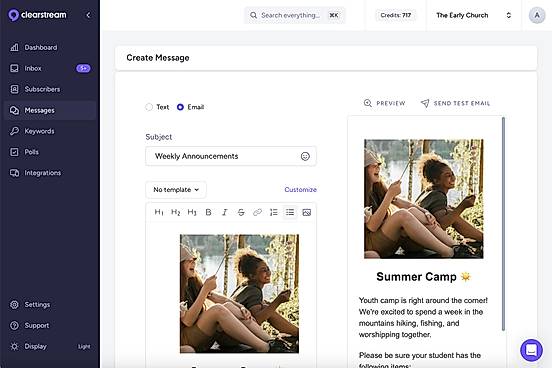
Task: Apply Heading 2 formatting
Action: pos(175,212)
